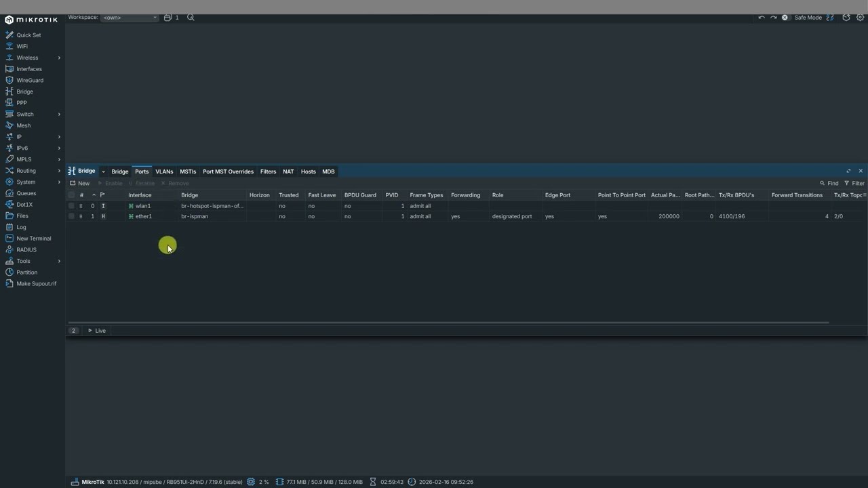Switch to the MDB tab
868x488 pixels.
pyautogui.click(x=328, y=171)
